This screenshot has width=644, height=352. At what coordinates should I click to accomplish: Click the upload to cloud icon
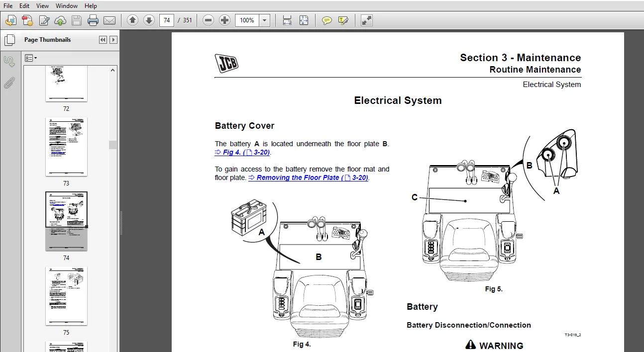pyautogui.click(x=60, y=20)
